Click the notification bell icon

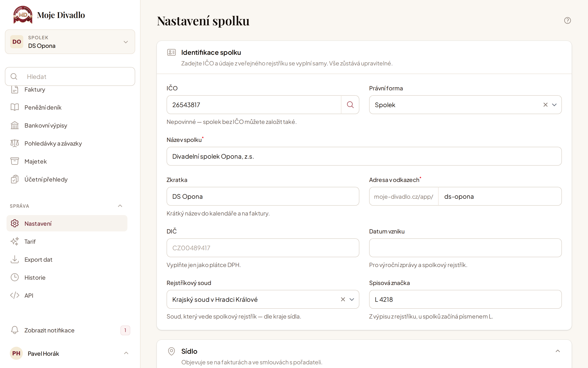pos(14,330)
